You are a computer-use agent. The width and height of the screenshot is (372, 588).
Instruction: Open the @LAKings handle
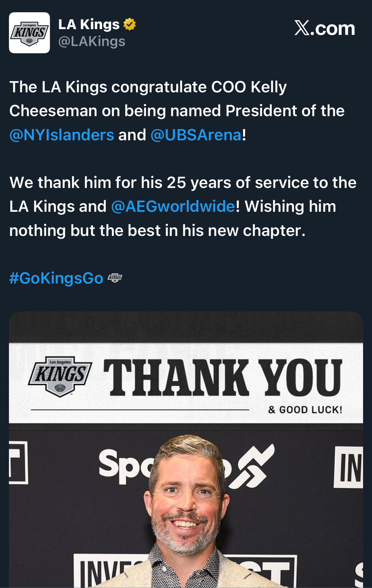click(x=92, y=42)
